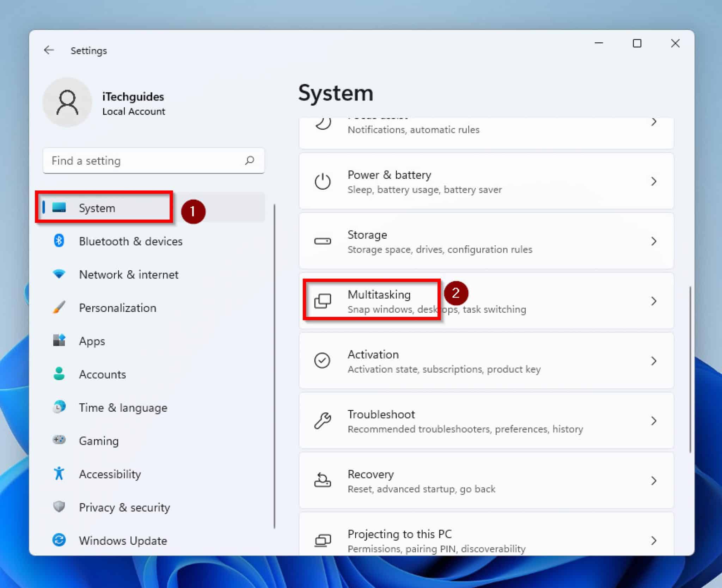Open Network & internet settings
Image resolution: width=722 pixels, height=588 pixels.
(x=153, y=274)
